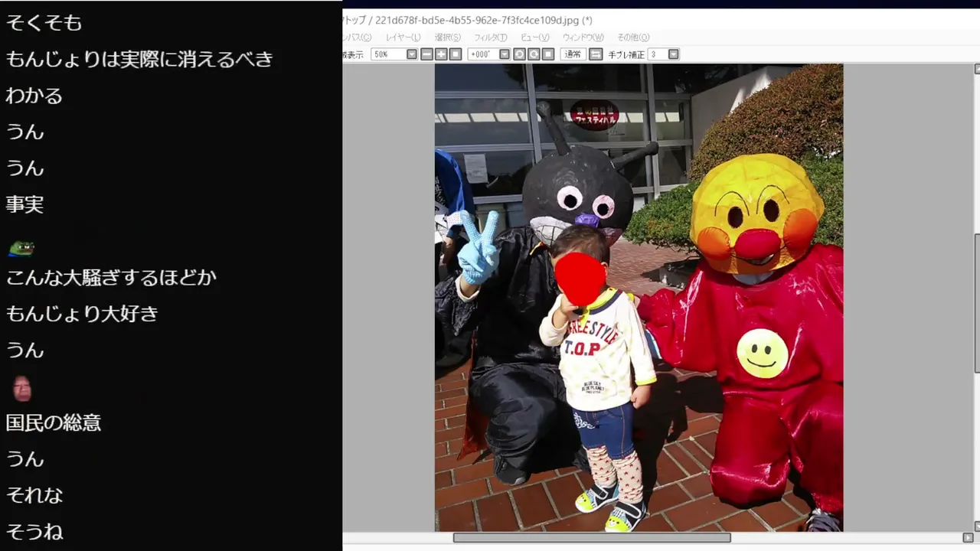Open the 選択(S) menu
Image resolution: width=980 pixels, height=551 pixels.
point(448,37)
